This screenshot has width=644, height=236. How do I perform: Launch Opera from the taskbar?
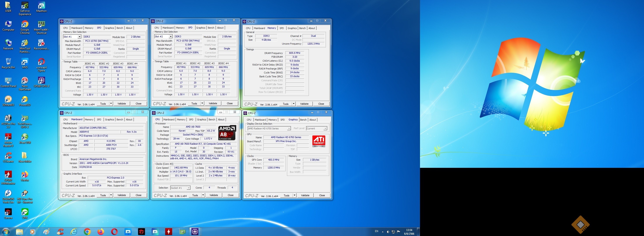114,231
